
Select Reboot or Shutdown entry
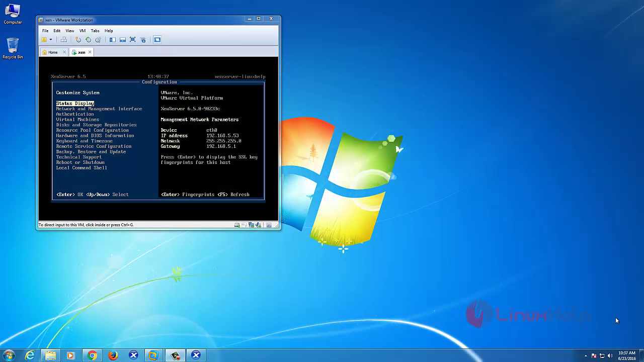80,162
